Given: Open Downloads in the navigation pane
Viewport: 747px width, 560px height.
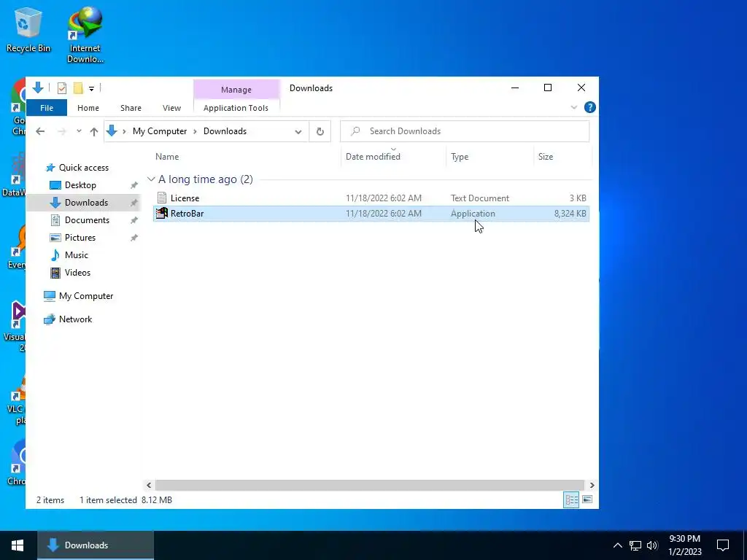Looking at the screenshot, I should coord(86,203).
